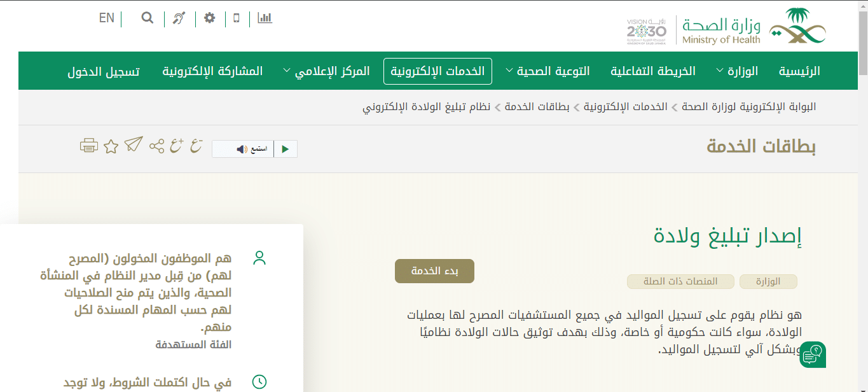This screenshot has height=392, width=868.
Task: Open المشاركة الإلكترونية menu item
Action: (x=212, y=71)
